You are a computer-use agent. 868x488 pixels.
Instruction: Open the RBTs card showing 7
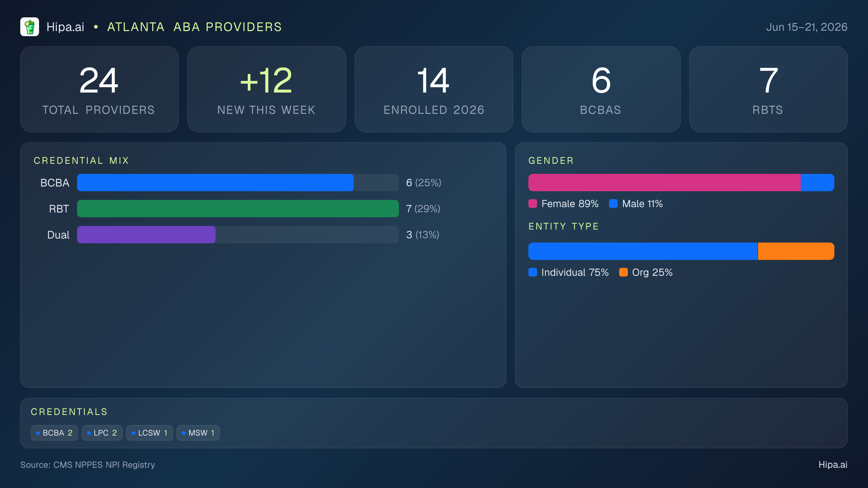tap(769, 89)
